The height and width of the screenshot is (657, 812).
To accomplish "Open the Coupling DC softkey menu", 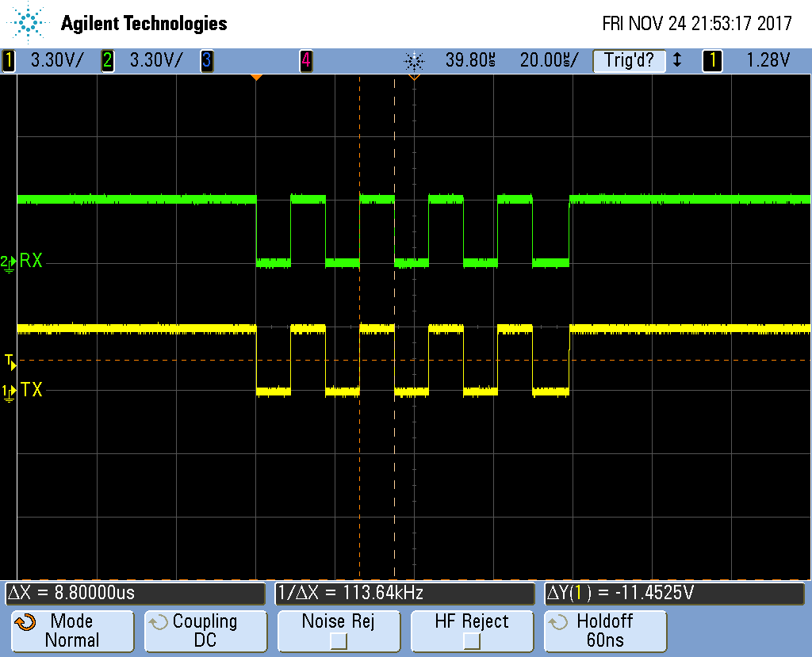I will (205, 631).
